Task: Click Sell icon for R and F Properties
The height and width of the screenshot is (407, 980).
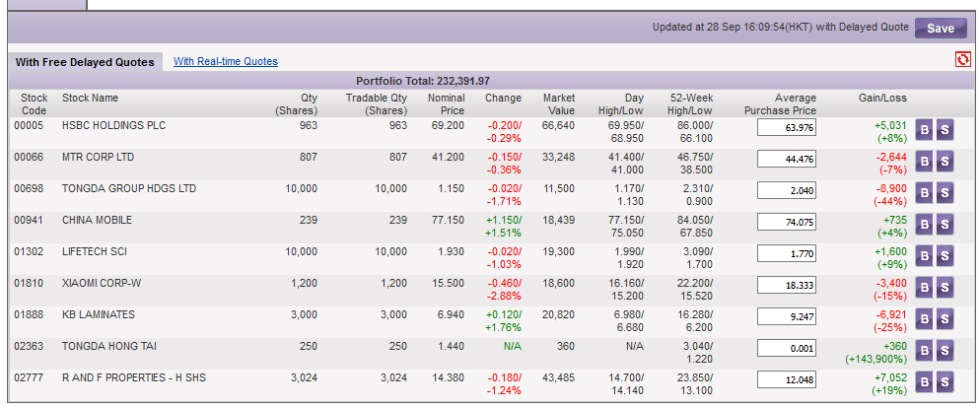Action: tap(945, 383)
